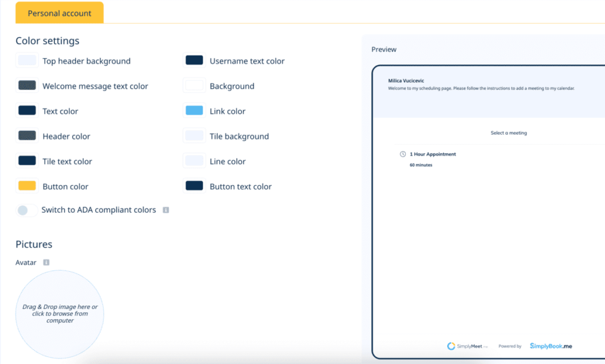Change the Welcome message text color

point(27,86)
